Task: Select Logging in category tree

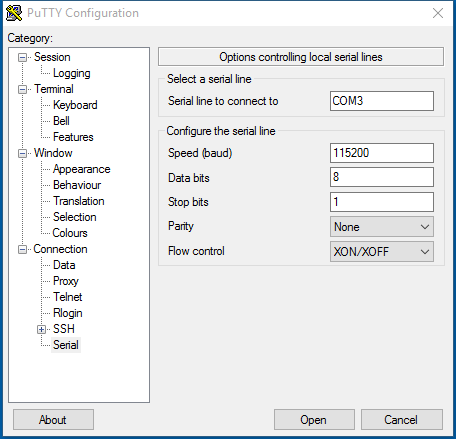Action: coord(72,73)
